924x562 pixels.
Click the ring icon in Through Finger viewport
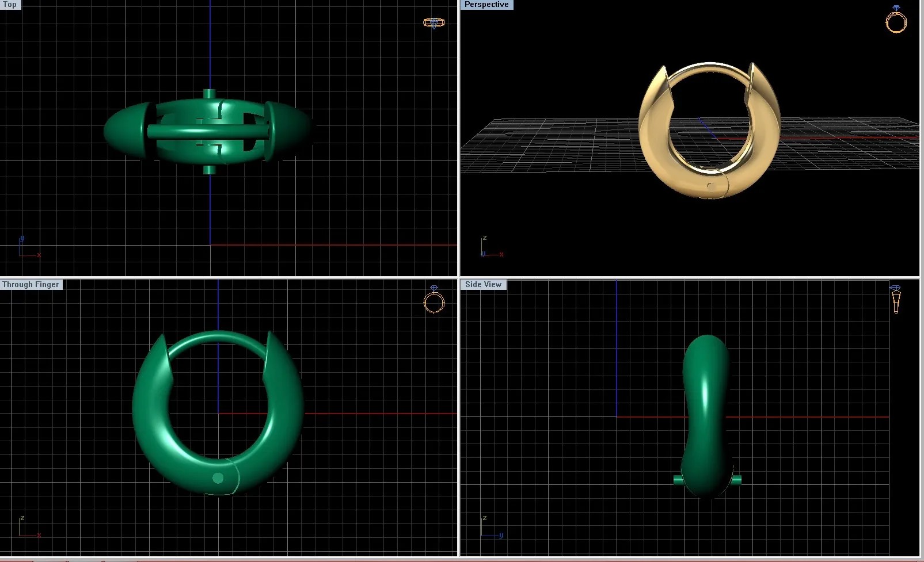click(434, 300)
